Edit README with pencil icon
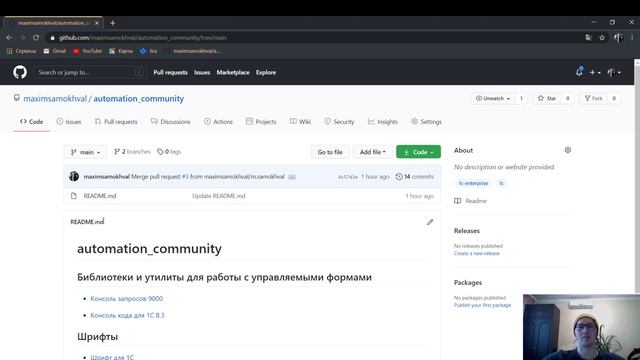 [x=430, y=222]
